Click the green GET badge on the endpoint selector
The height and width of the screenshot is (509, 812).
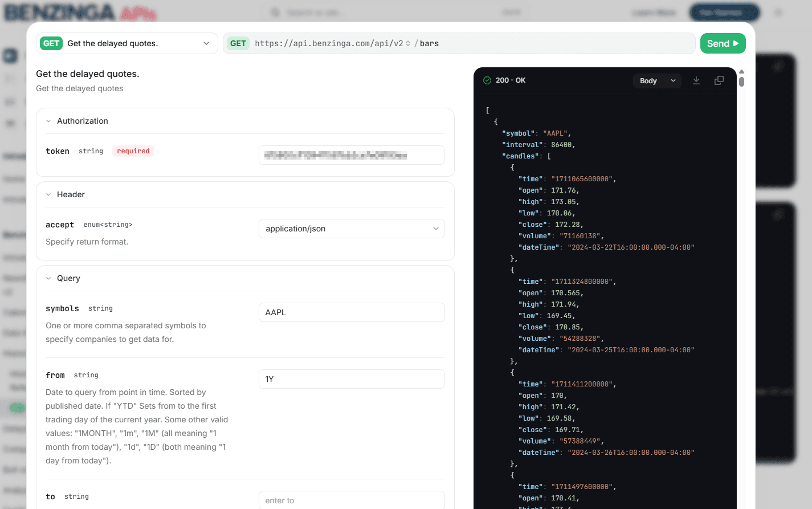[x=51, y=43]
